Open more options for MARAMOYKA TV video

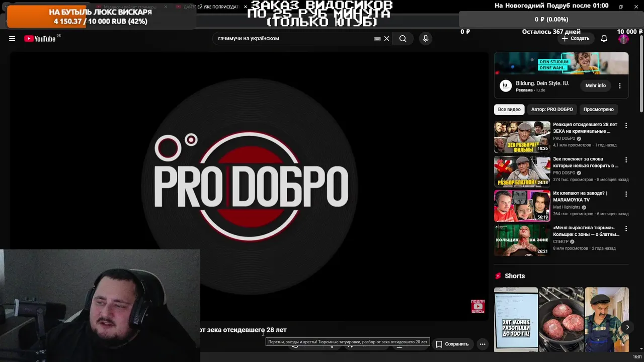click(626, 194)
